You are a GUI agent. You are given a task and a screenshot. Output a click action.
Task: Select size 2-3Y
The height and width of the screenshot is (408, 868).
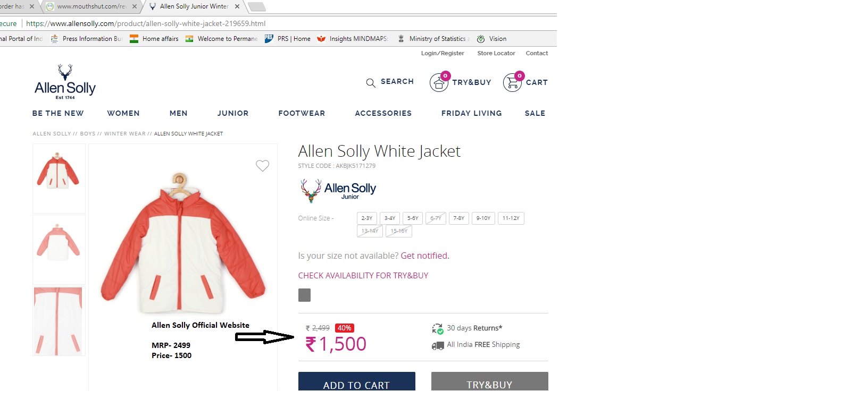pyautogui.click(x=367, y=218)
